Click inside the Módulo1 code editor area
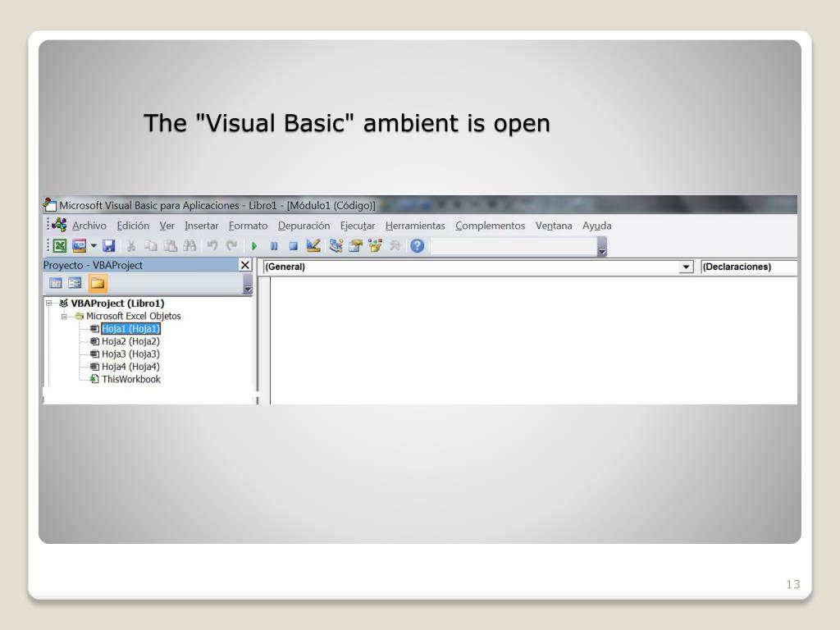Screen dimensions: 840x630 (x=533, y=340)
